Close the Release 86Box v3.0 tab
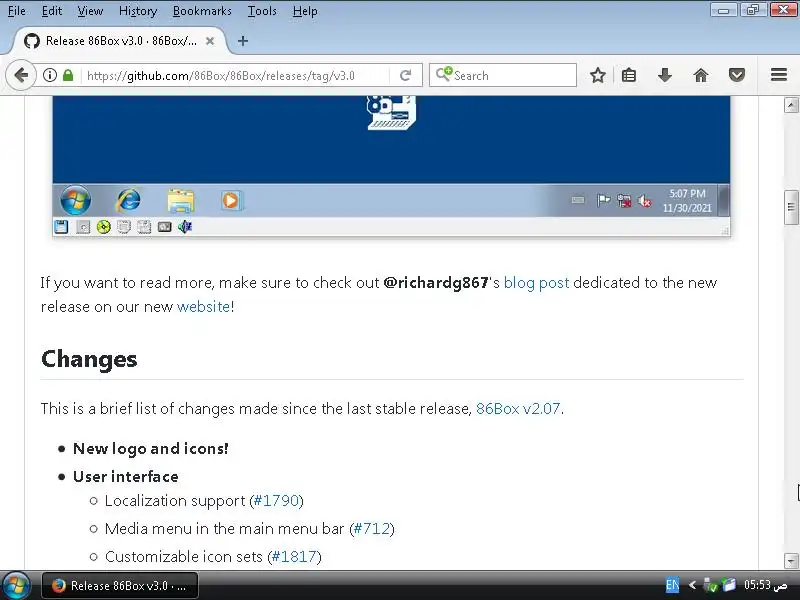Viewport: 800px width, 600px height. click(x=210, y=41)
